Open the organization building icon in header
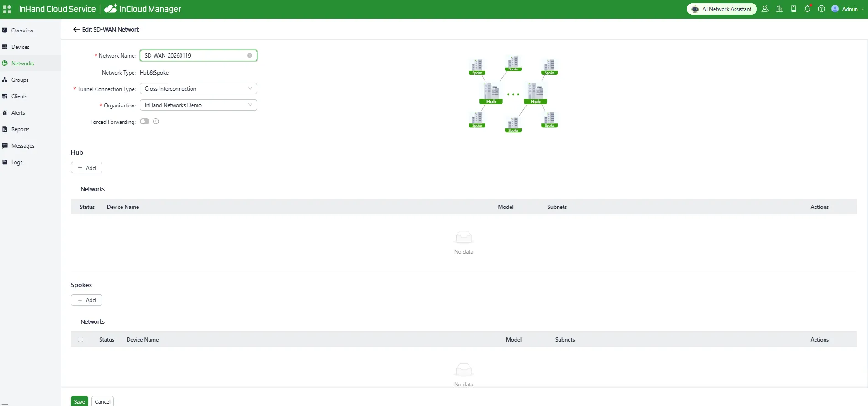This screenshot has width=868, height=406. coord(779,9)
